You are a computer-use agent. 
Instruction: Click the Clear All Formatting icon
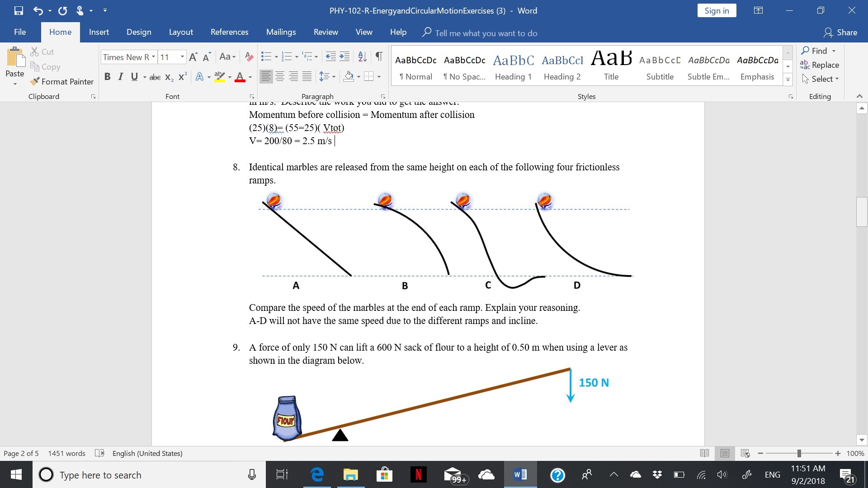pos(249,56)
